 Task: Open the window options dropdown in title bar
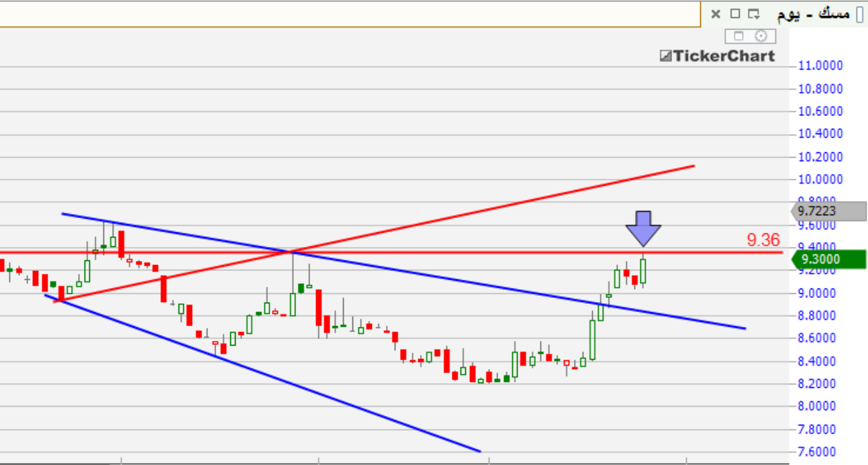click(x=753, y=13)
